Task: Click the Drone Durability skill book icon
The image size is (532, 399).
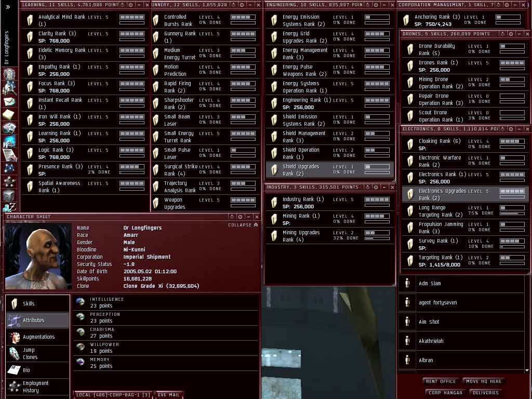Action: [x=410, y=49]
